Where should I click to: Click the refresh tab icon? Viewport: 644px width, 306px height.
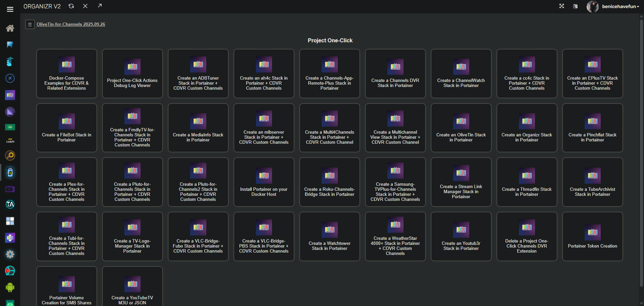pos(71,6)
